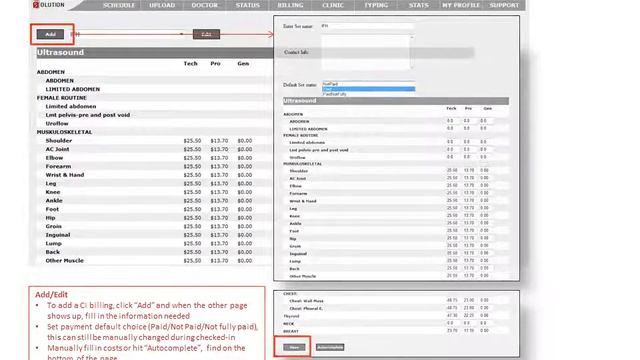Click the Ultrasound header in dialog
This screenshot has width=640, height=360.
pyautogui.click(x=300, y=101)
